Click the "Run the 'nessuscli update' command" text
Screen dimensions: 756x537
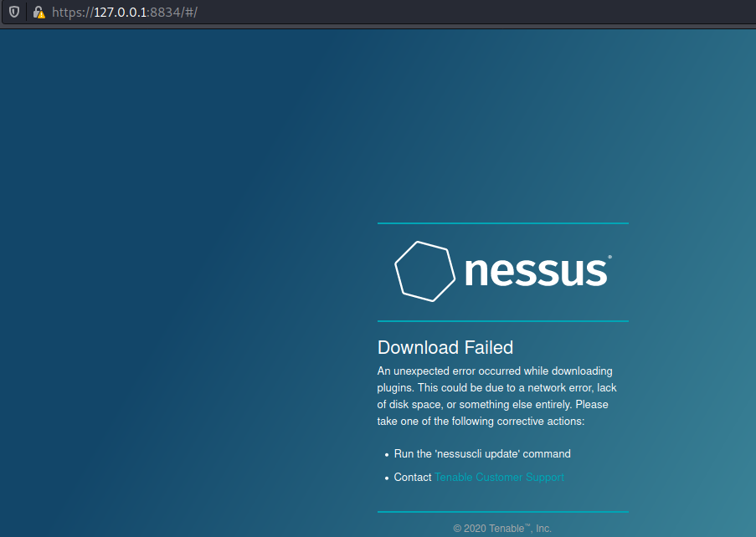pyautogui.click(x=482, y=454)
